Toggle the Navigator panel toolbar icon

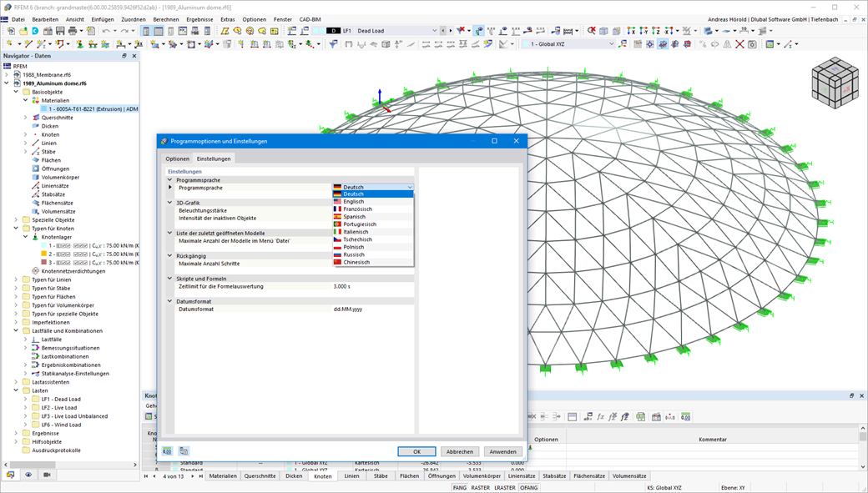click(145, 31)
